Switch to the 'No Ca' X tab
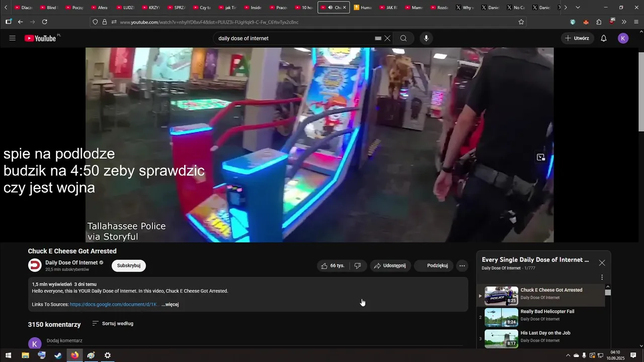The height and width of the screenshot is (362, 644). point(516,8)
